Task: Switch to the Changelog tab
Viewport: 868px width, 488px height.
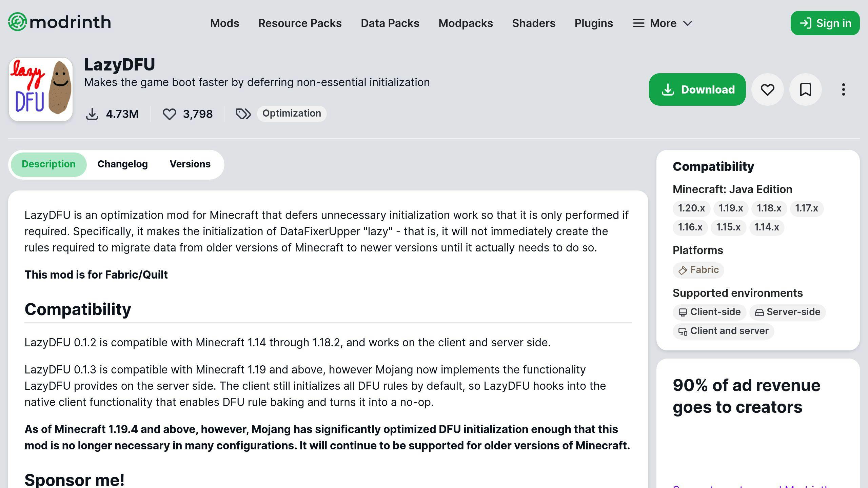Action: click(122, 164)
